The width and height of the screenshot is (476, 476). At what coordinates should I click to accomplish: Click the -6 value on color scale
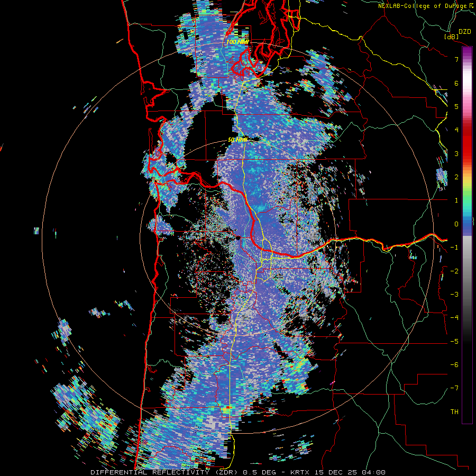[x=454, y=365]
